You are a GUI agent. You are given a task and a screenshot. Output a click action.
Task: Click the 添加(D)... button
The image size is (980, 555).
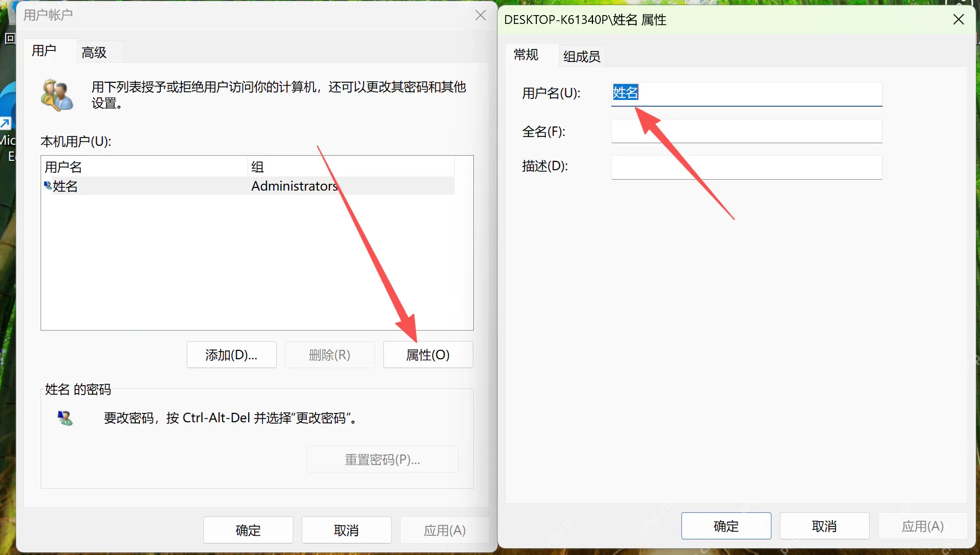[231, 355]
